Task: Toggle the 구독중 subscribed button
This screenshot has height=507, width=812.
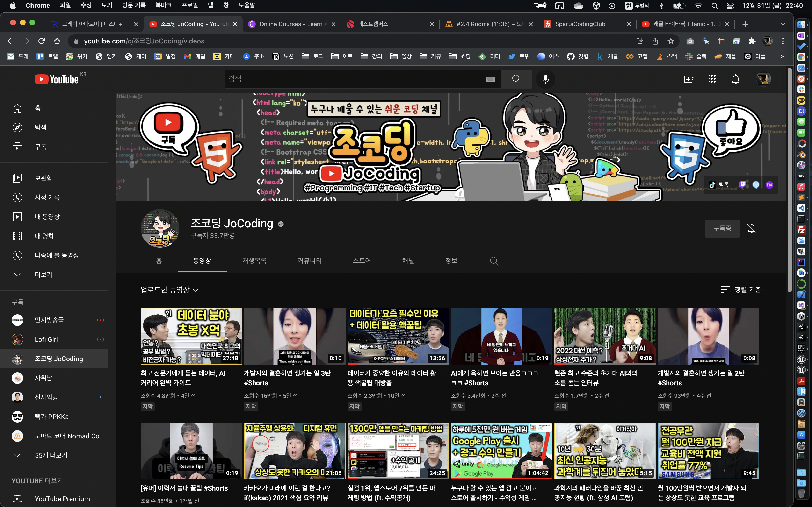Action: pos(722,229)
